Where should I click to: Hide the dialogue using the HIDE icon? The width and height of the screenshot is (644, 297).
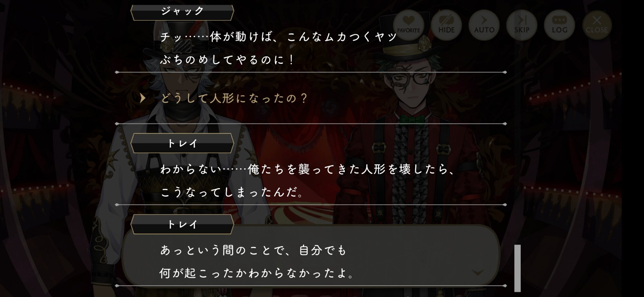(446, 25)
